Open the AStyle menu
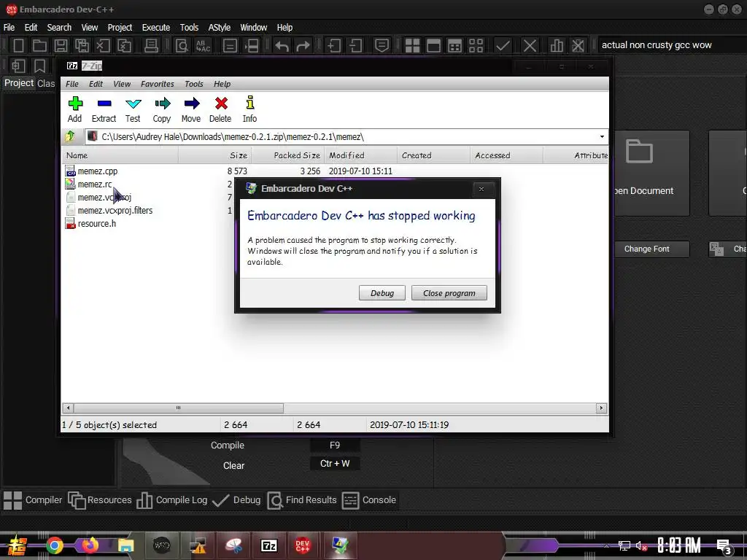The width and height of the screenshot is (747, 560). coord(219,28)
